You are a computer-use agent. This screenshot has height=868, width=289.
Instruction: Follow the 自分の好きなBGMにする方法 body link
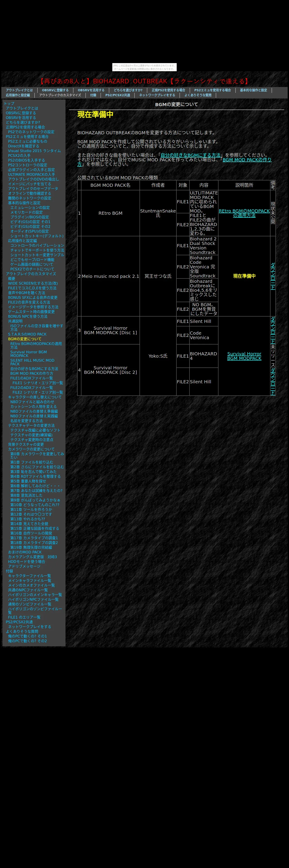click(x=190, y=155)
